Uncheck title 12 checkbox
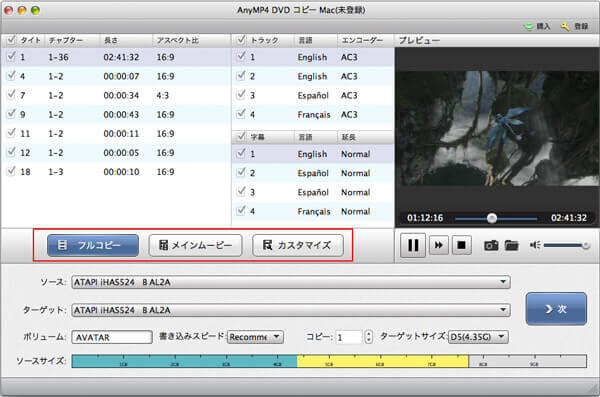This screenshot has height=397, width=600. [11, 152]
